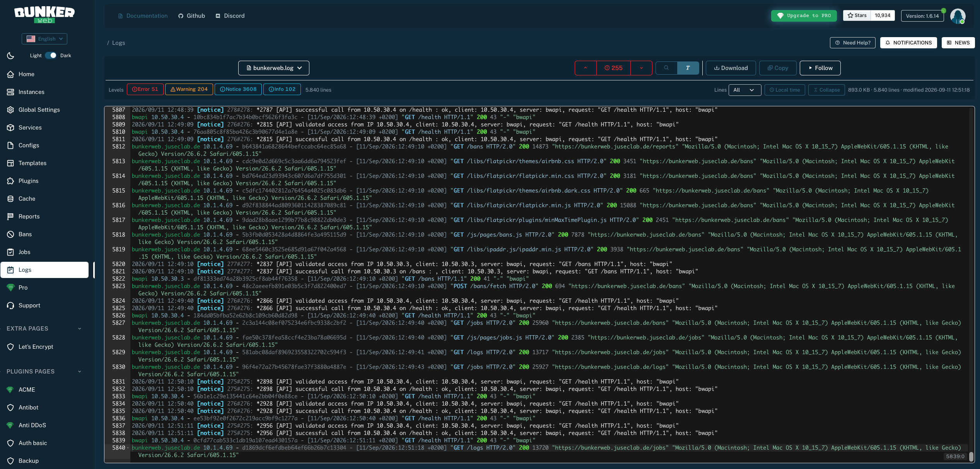Open NEWS panel
The height and width of the screenshot is (469, 980).
pos(958,43)
